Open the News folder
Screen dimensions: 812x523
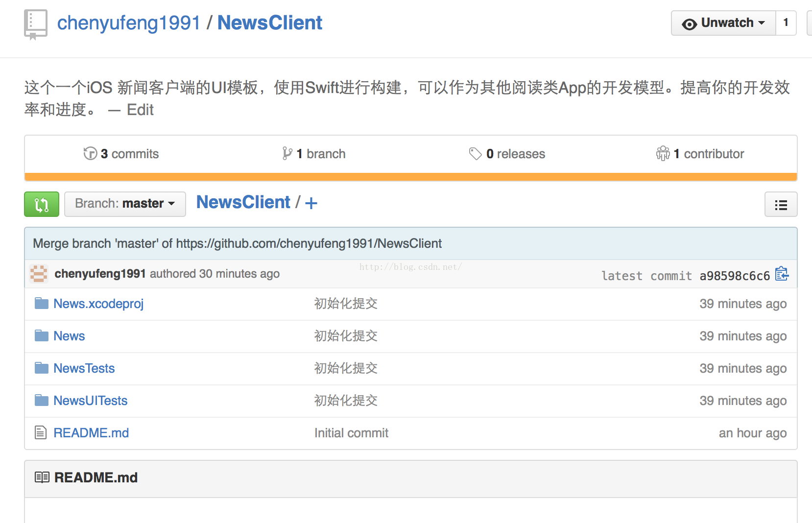pyautogui.click(x=69, y=336)
